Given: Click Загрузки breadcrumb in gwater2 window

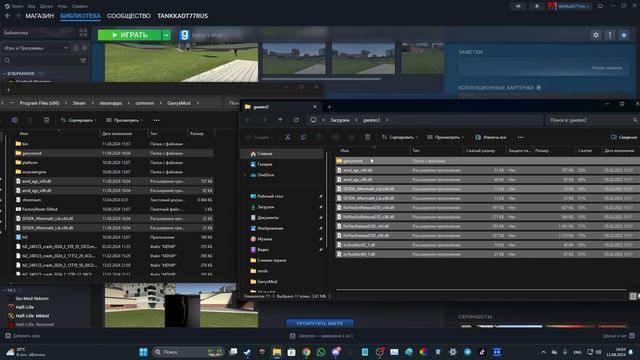Looking at the screenshot, I should (340, 120).
